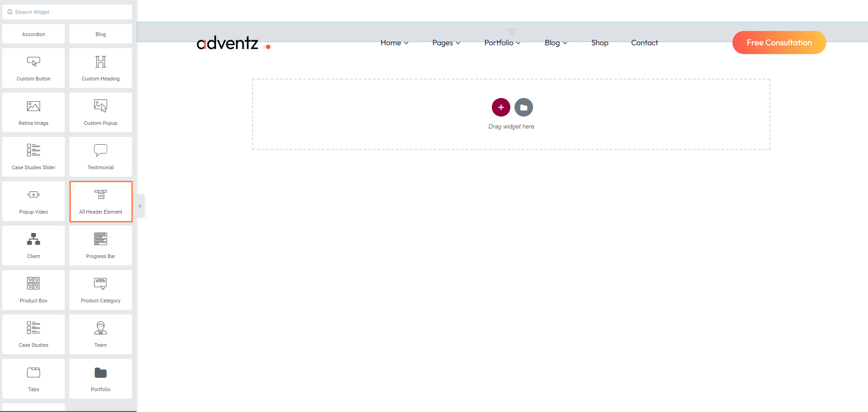
Task: Select the Custom Button widget icon
Action: click(x=33, y=62)
